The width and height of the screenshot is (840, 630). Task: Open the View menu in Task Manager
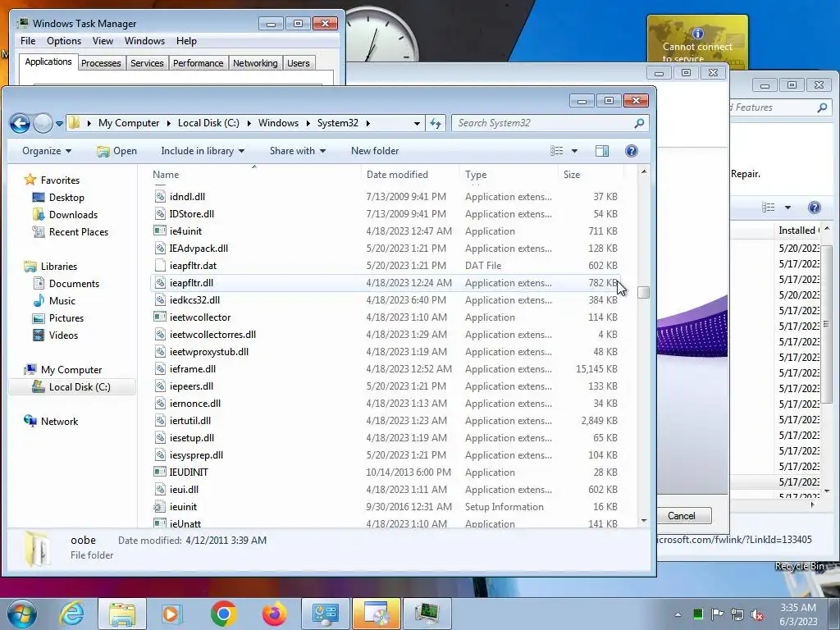[103, 41]
